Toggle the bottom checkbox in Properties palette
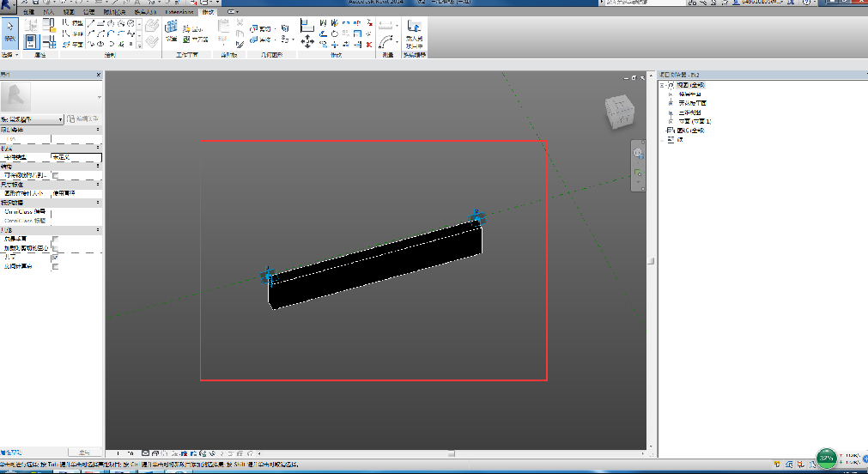This screenshot has width=868, height=474. (x=55, y=266)
